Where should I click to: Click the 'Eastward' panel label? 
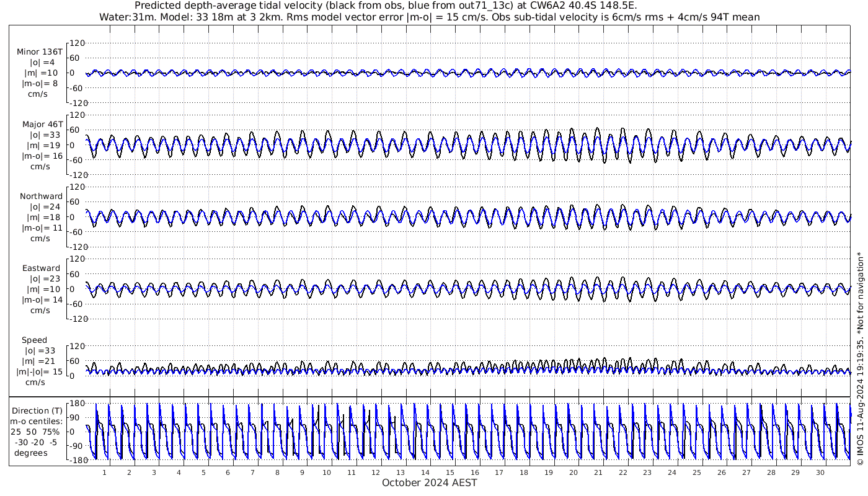coord(41,268)
